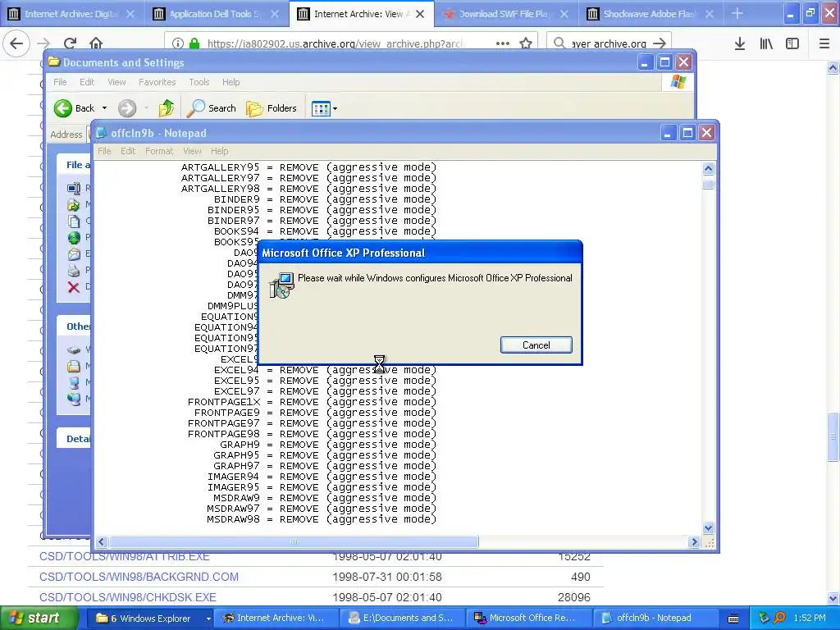Open Search in Documents and Settings window
840x630 pixels.
coord(212,108)
